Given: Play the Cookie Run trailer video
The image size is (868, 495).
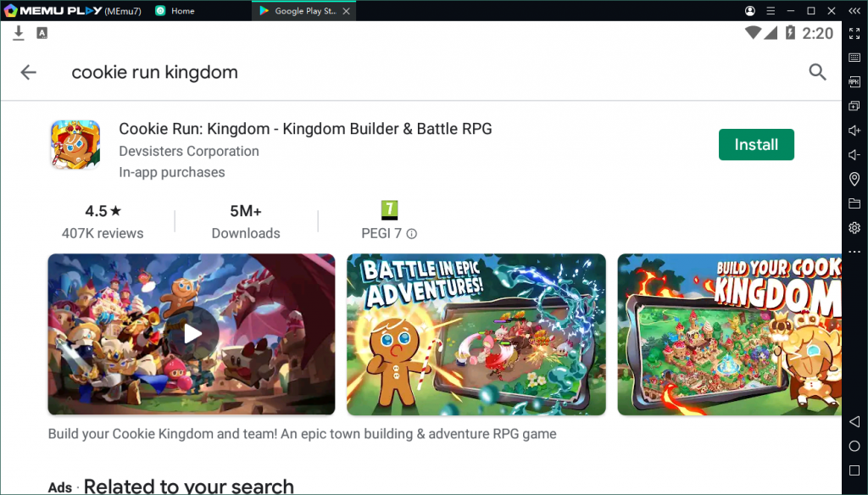Looking at the screenshot, I should (191, 334).
